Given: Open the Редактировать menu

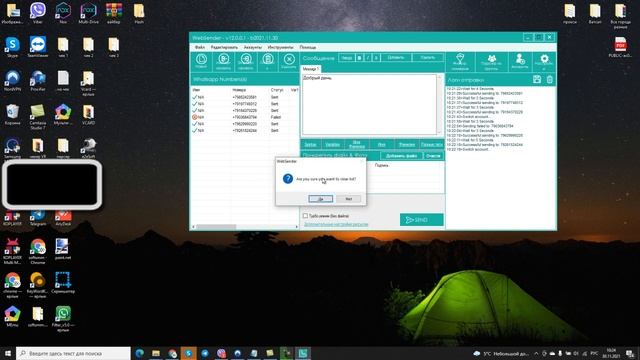Looking at the screenshot, I should [x=224, y=47].
